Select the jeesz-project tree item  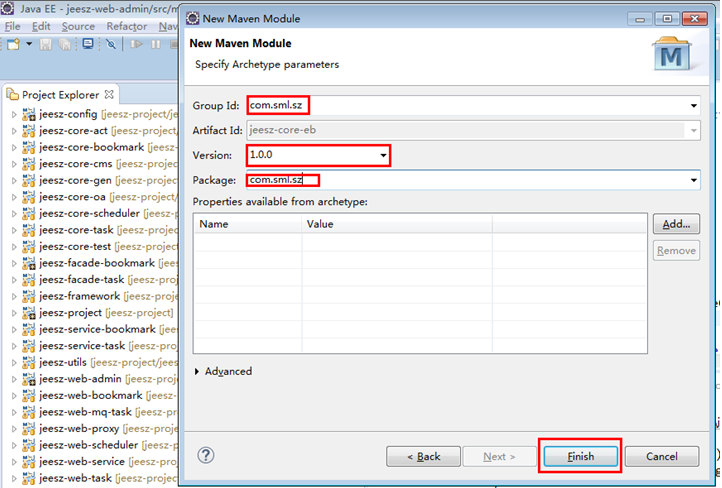click(x=70, y=313)
